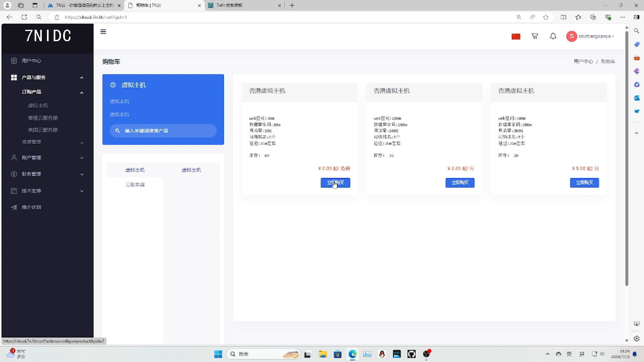
Task: Select 虚拟主机 in the sidebar submenu
Action: [38, 106]
